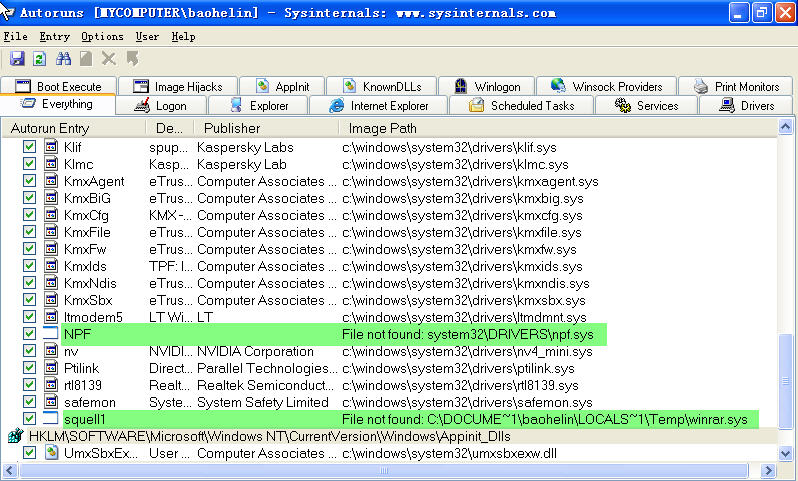Click the Properties toolbar icon
The image size is (798, 481).
click(86, 59)
